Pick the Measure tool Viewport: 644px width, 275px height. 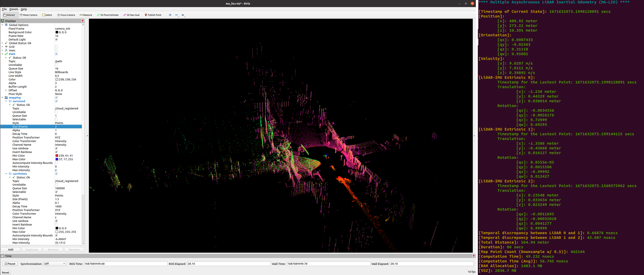click(x=86, y=15)
